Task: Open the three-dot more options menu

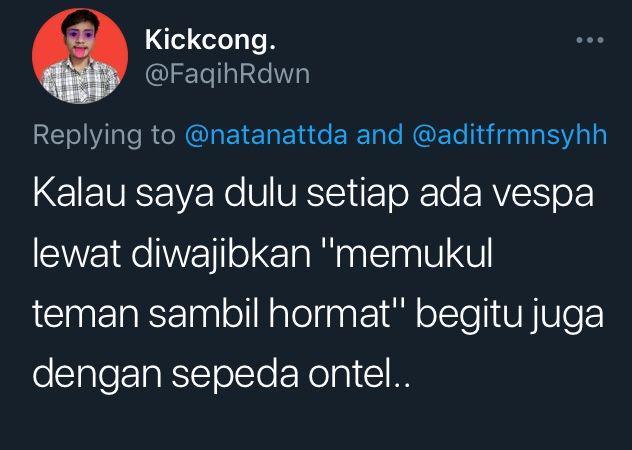Action: 590,40
